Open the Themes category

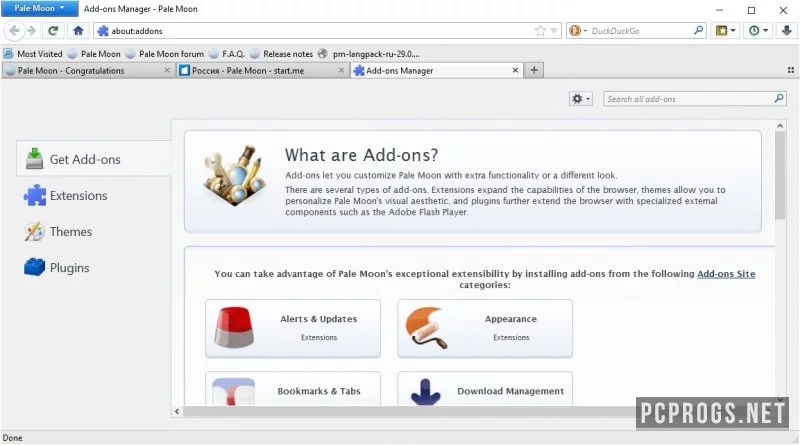coord(94,232)
